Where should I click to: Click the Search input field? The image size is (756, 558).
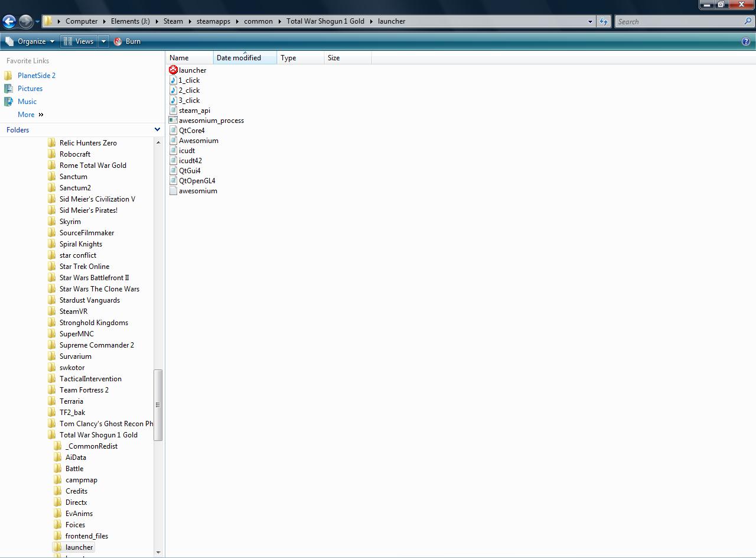pos(679,21)
